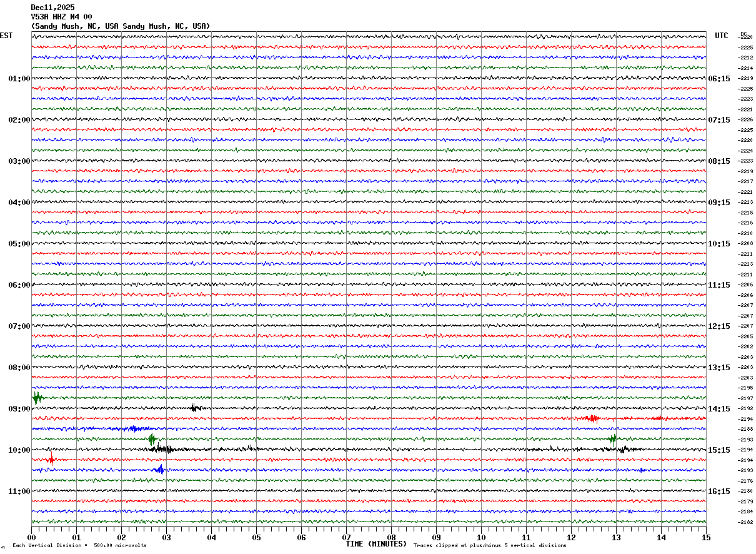756x554 pixels.
Task: Click the 09:00 EST time label
Action: point(19,409)
